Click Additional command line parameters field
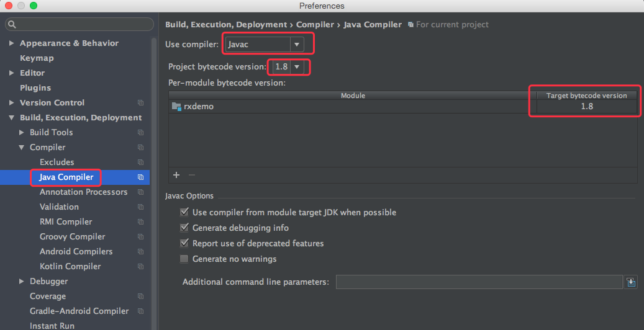This screenshot has height=330, width=644. click(479, 282)
